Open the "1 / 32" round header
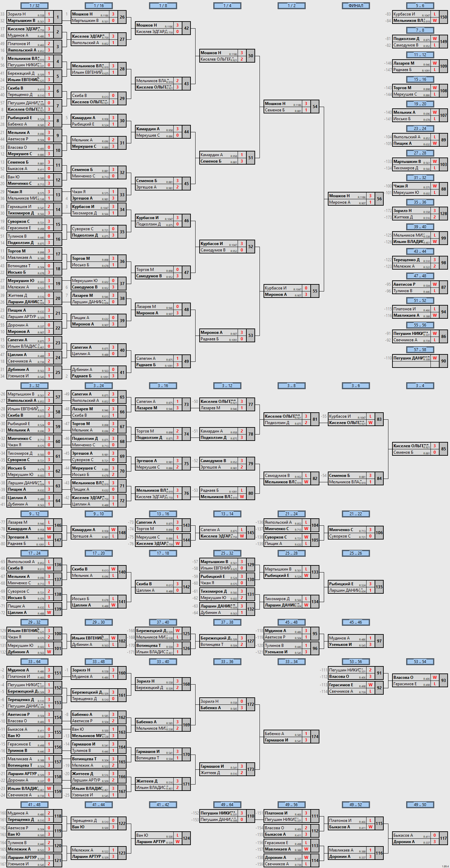 [x=34, y=6]
